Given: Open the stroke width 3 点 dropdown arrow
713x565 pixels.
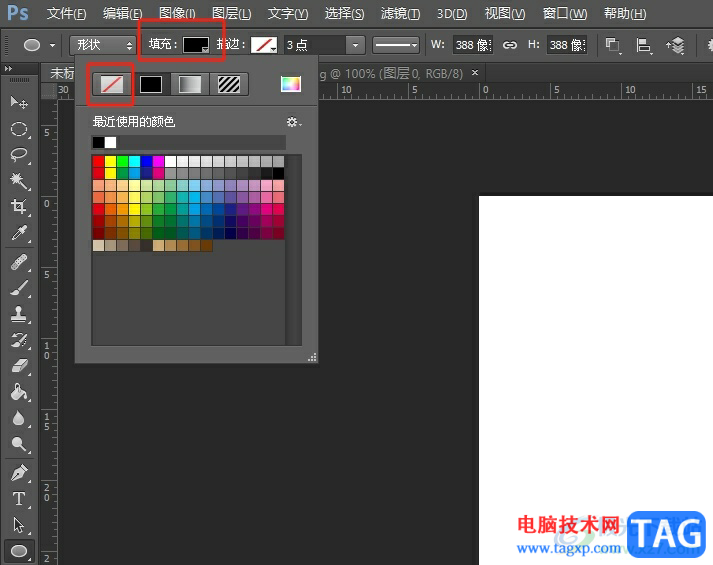Looking at the screenshot, I should pyautogui.click(x=356, y=45).
